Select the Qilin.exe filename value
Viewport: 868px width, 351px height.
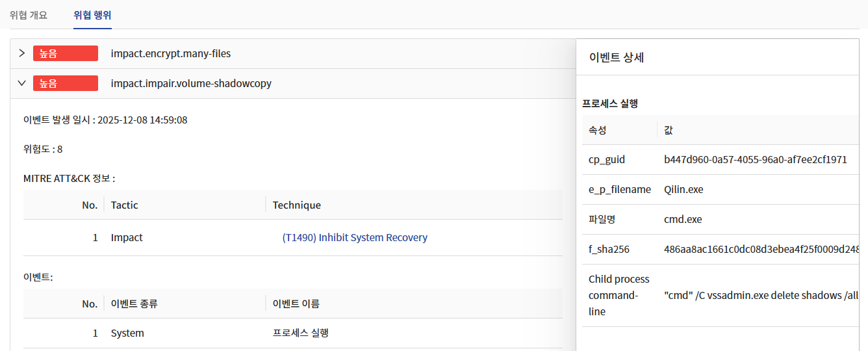pyautogui.click(x=683, y=190)
